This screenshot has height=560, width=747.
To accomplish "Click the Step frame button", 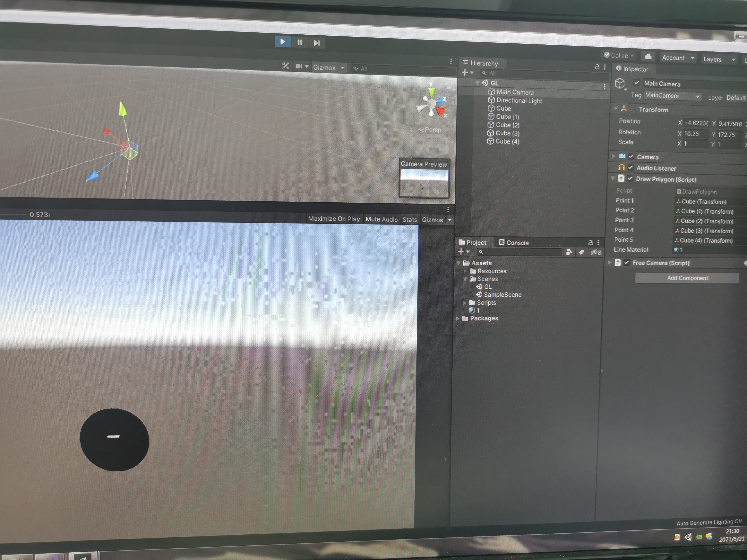I will pyautogui.click(x=316, y=43).
